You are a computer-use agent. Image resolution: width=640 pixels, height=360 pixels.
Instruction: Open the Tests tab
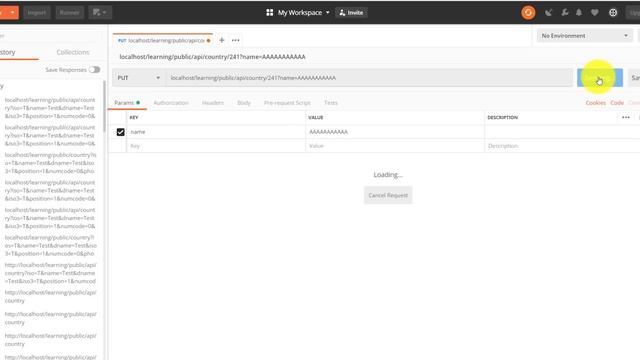coord(331,103)
